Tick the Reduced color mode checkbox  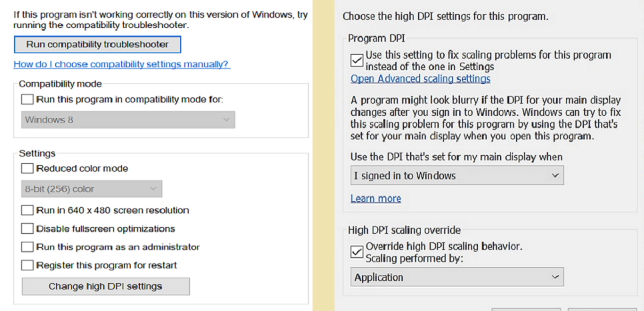pyautogui.click(x=27, y=168)
